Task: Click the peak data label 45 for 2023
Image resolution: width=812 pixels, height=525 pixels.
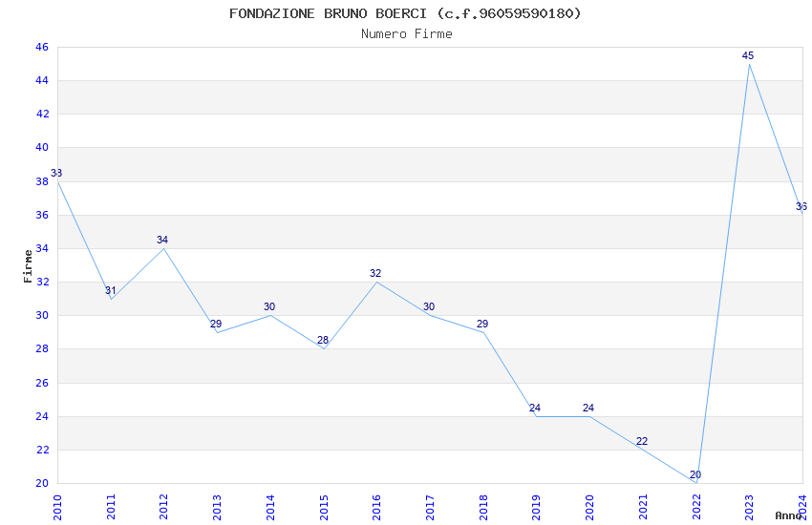Action: (x=748, y=56)
